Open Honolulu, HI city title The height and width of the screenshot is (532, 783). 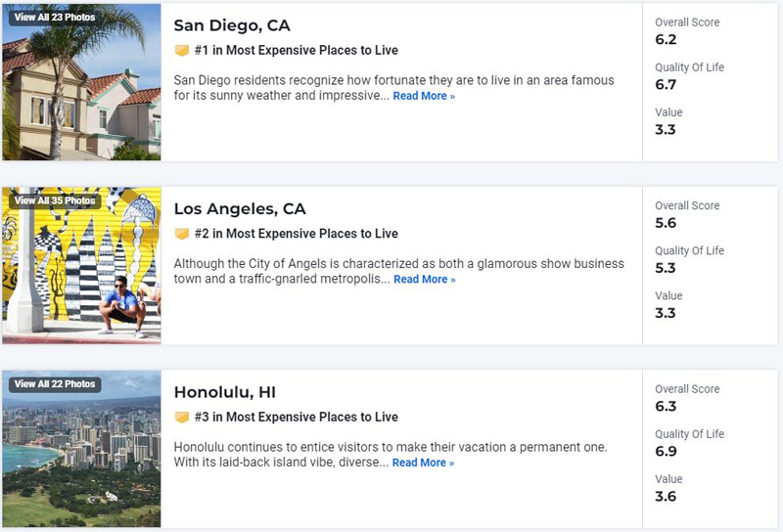coord(225,392)
